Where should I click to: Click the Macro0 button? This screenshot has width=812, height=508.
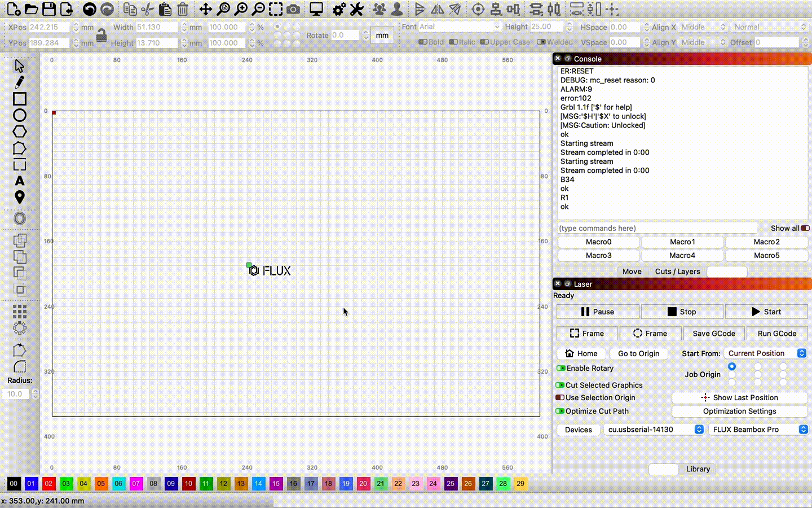click(598, 242)
